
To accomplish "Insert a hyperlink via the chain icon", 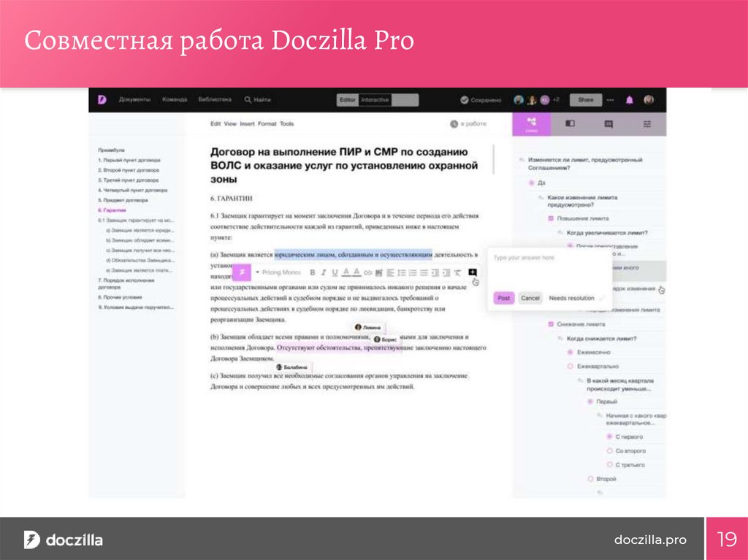I will 368,273.
